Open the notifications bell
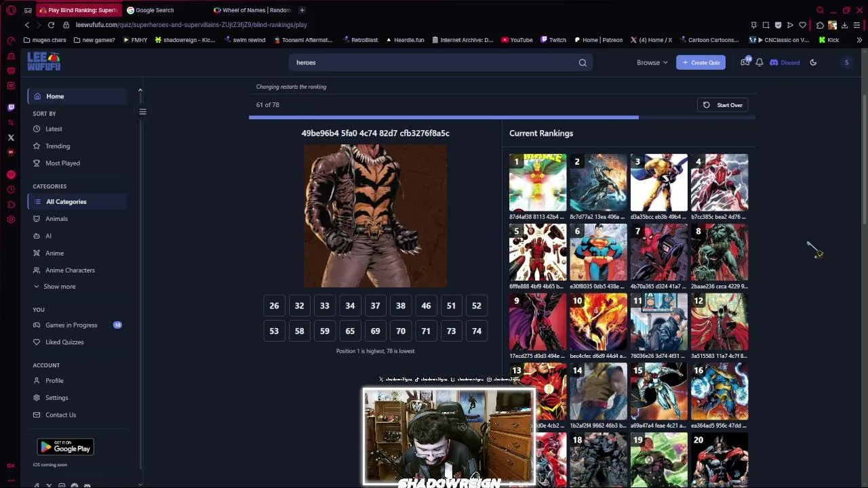Screen dimensions: 868x488 tap(759, 62)
